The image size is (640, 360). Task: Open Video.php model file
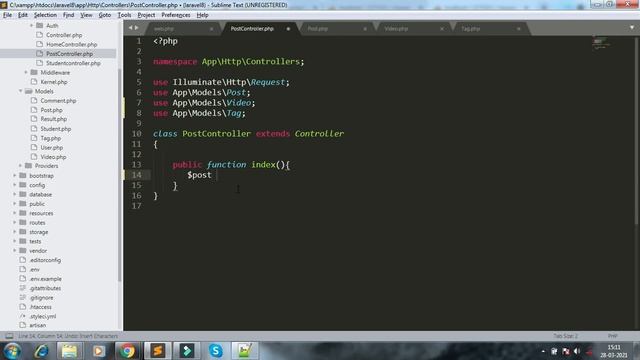pos(53,157)
